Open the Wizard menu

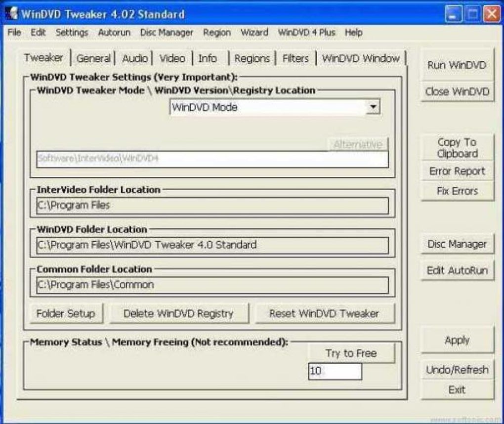coord(254,32)
